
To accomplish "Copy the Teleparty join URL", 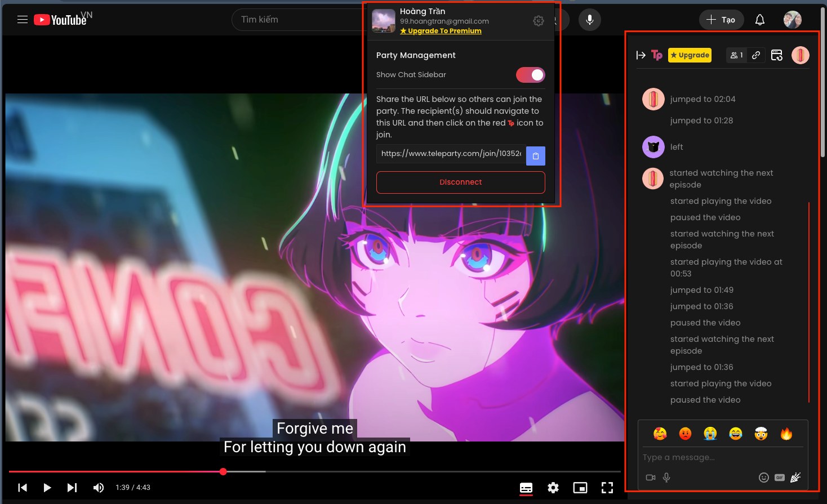I will pyautogui.click(x=536, y=156).
